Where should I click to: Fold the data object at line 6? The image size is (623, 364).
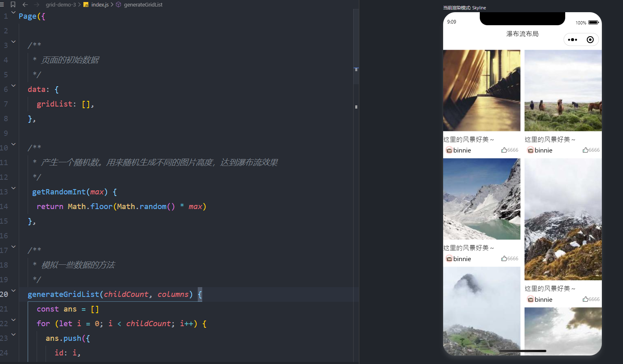pos(13,85)
